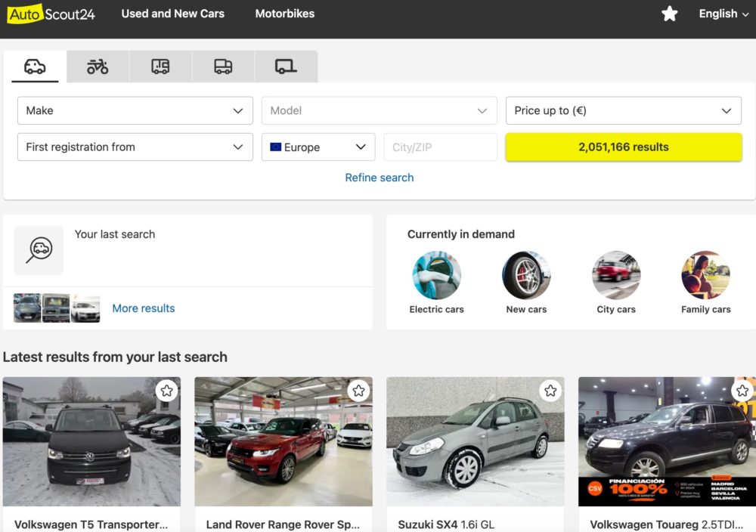This screenshot has width=756, height=532.
Task: Open the Europe country selector
Action: (x=318, y=147)
